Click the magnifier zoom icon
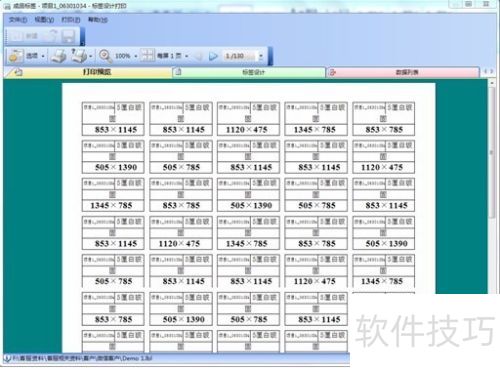 point(105,56)
